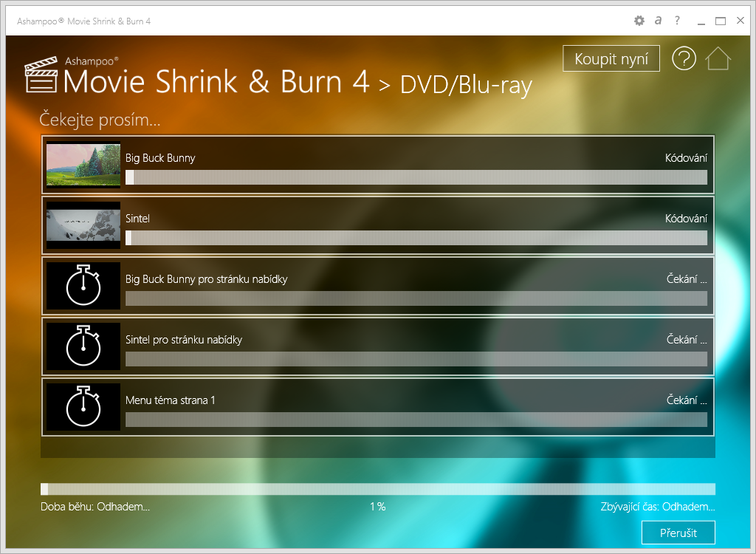Click the 'Čekejte prosím...' heading
The height and width of the screenshot is (554, 756).
tap(100, 120)
